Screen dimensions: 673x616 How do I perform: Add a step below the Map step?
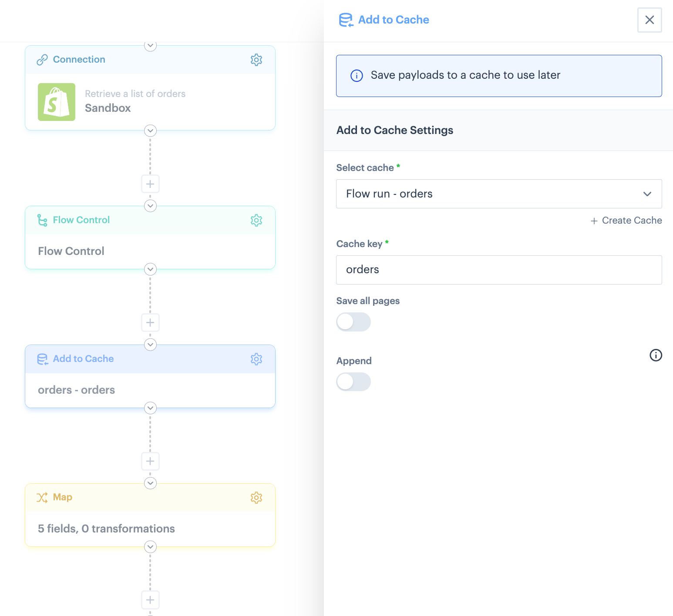[x=150, y=600]
